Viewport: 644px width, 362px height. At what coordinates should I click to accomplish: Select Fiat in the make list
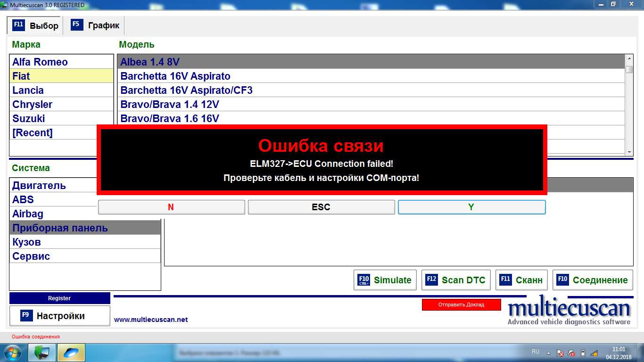62,76
